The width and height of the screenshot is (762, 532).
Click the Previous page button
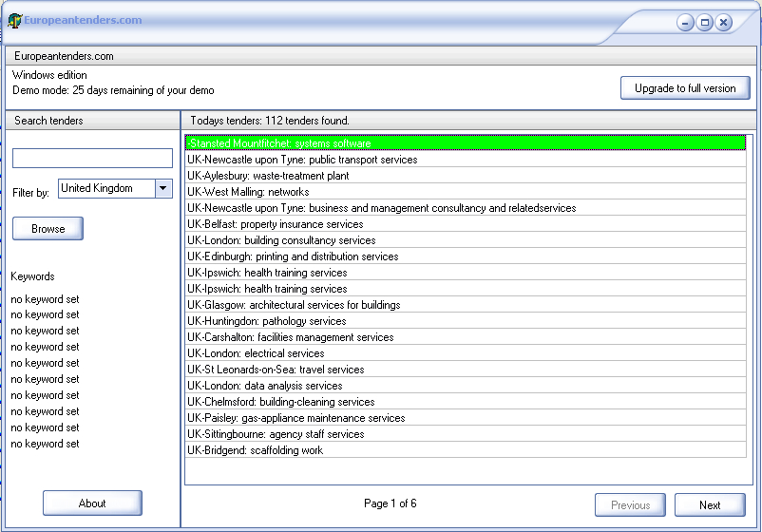tap(630, 504)
